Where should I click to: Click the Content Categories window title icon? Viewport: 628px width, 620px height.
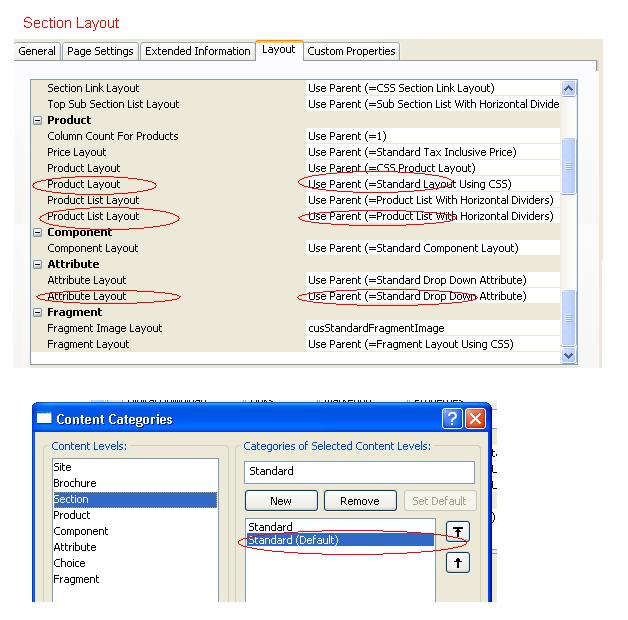click(x=44, y=419)
